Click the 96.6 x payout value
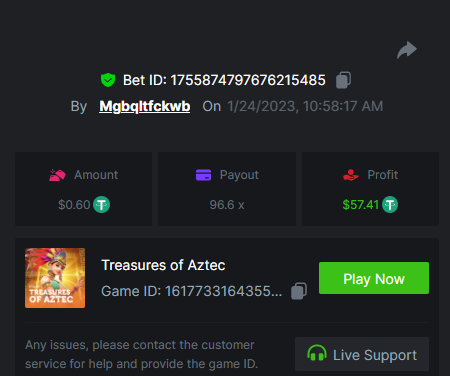Viewport: 450px width, 376px height. [x=227, y=205]
